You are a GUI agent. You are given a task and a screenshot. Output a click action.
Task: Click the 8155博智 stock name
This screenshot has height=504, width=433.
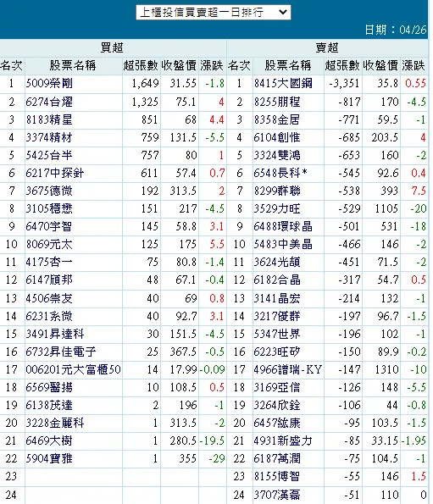[277, 476]
